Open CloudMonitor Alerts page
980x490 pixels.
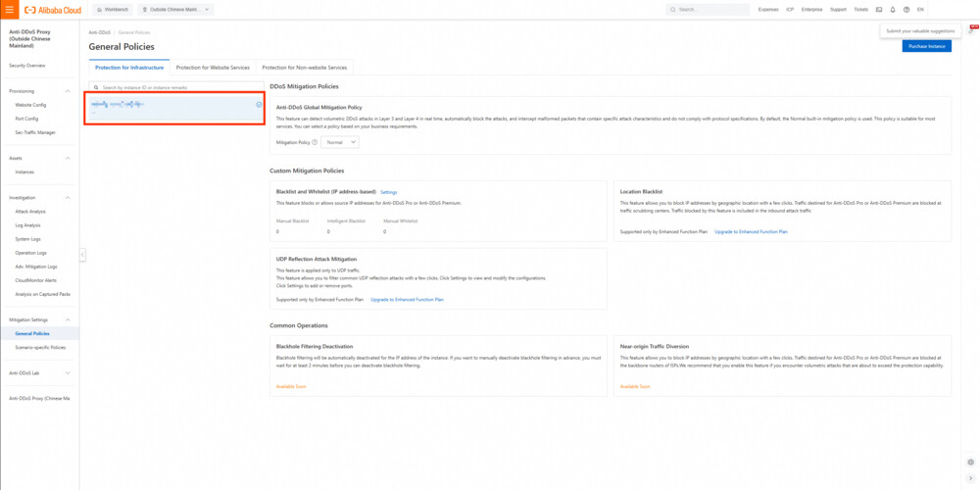tap(35, 280)
